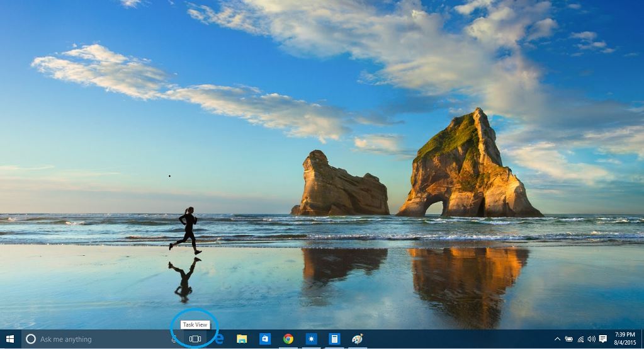Expand the hidden system tray icons

click(x=557, y=339)
